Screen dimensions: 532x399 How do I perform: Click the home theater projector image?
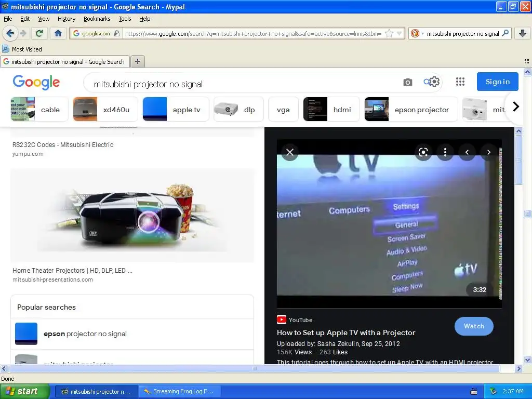pos(132,215)
